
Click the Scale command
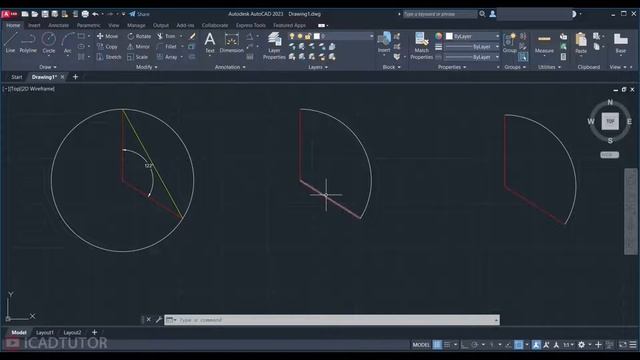[138, 57]
